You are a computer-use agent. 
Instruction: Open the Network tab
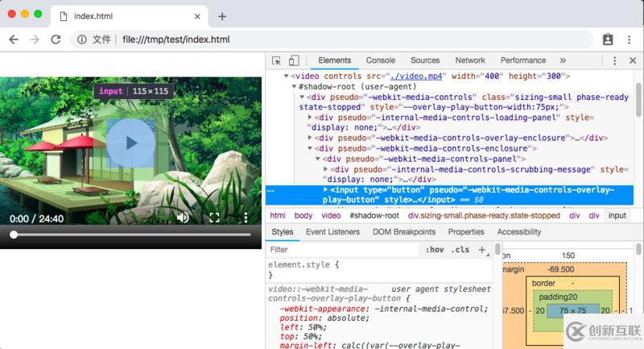tap(470, 60)
